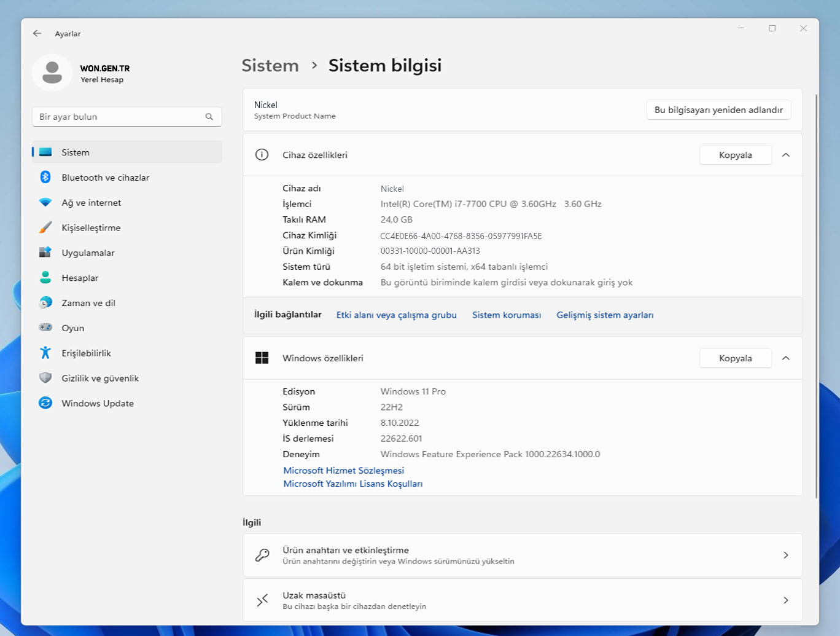This screenshot has height=636, width=840.
Task: Collapse the Cihaz özellikleri section chevron
Action: pyautogui.click(x=785, y=155)
